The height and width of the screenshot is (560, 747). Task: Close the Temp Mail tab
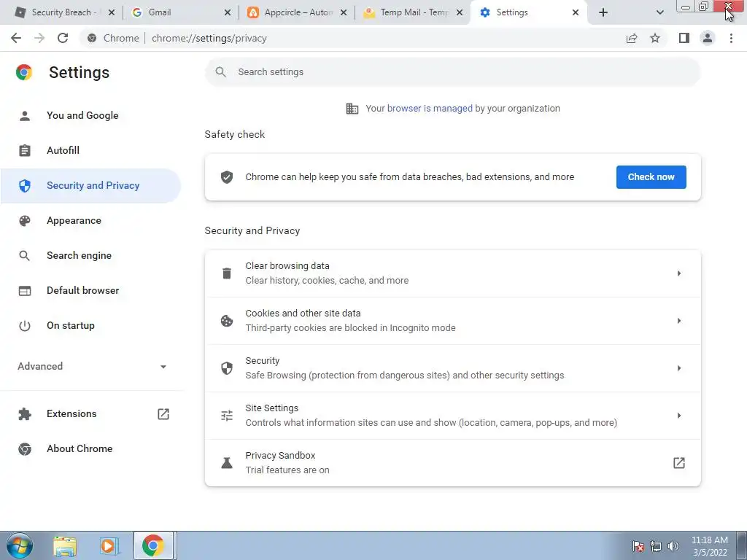pos(460,12)
